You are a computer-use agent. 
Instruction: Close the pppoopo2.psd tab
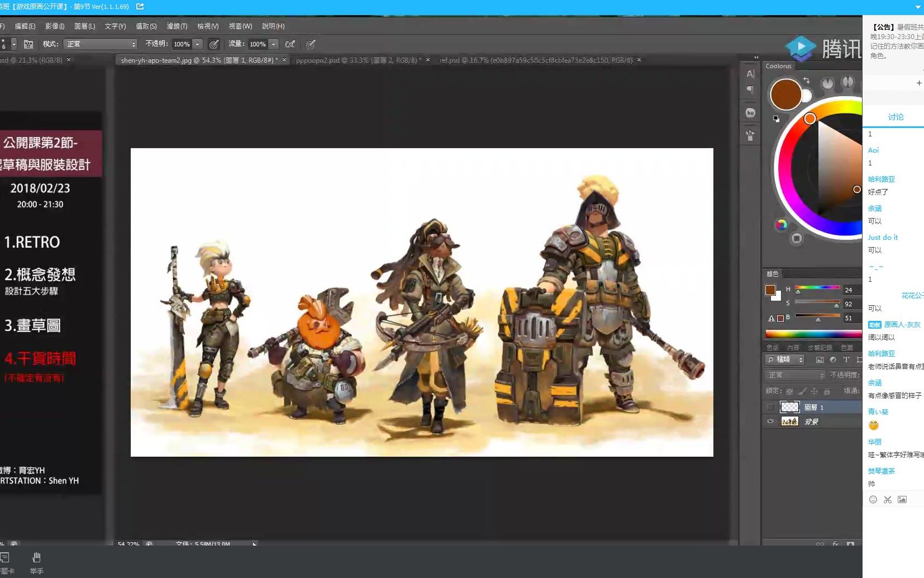(x=428, y=59)
